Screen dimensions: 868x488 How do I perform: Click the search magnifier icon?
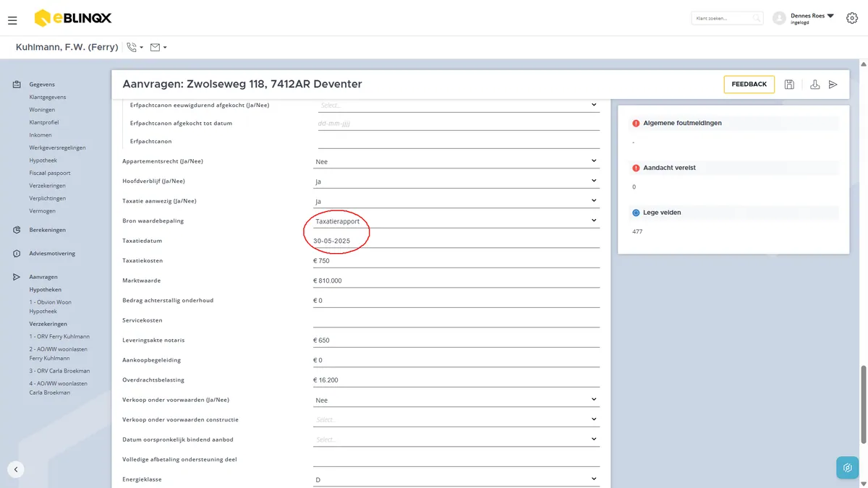[x=757, y=18]
